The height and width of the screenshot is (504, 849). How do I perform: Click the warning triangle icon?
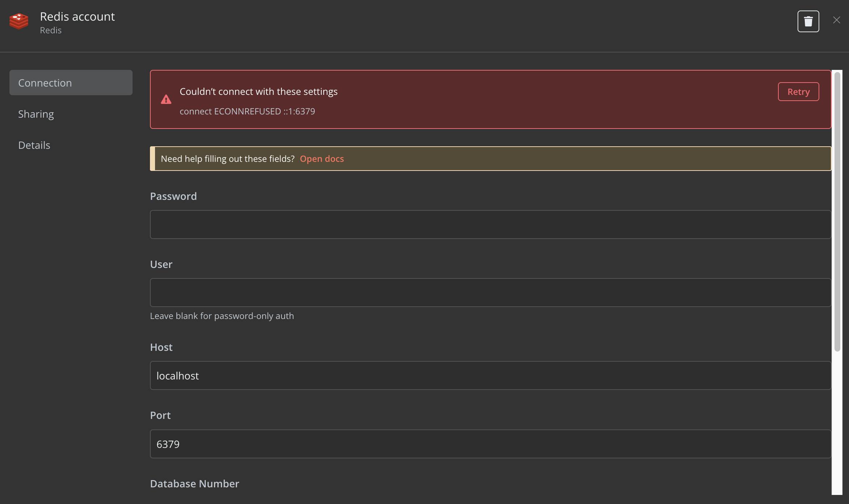[166, 100]
